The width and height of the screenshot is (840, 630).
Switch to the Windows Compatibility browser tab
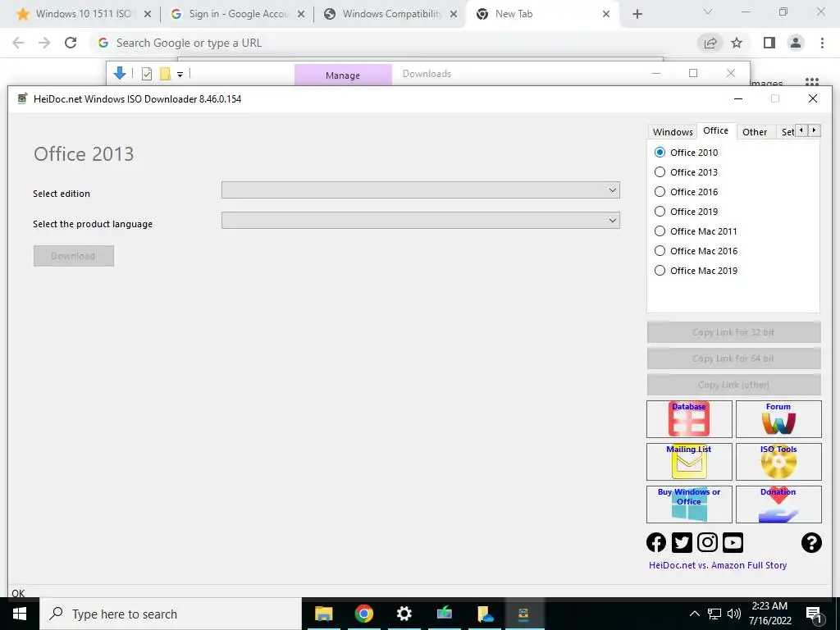click(391, 14)
